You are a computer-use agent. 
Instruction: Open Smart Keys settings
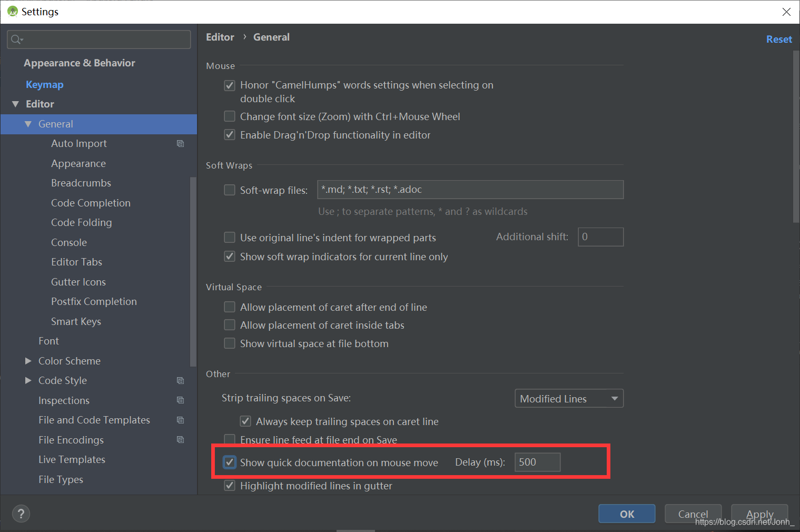coord(76,322)
